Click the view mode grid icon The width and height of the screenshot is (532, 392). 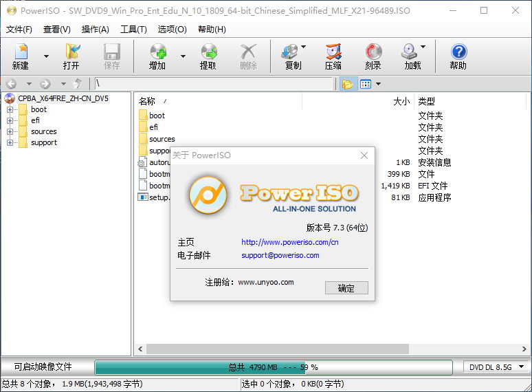pos(366,84)
